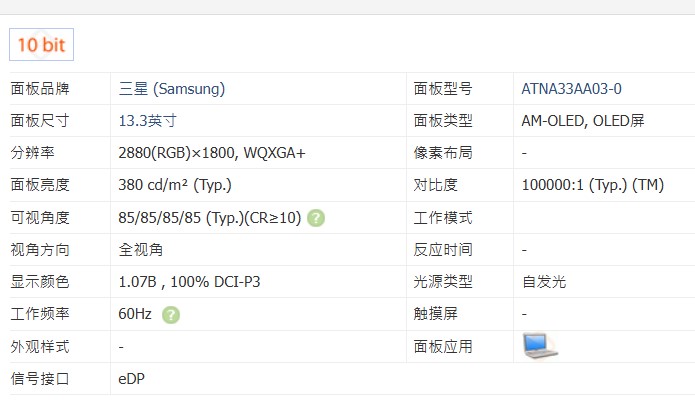
Task: Click the laptop panel application icon
Action: [539, 345]
